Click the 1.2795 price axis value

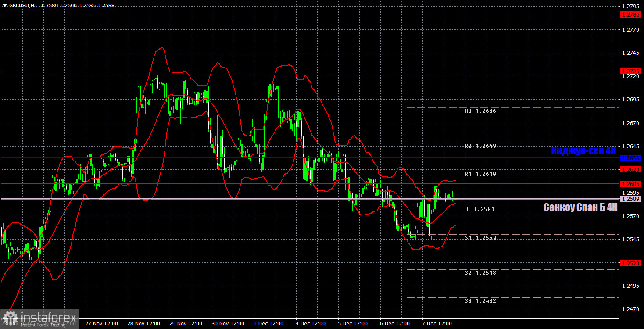(630, 7)
